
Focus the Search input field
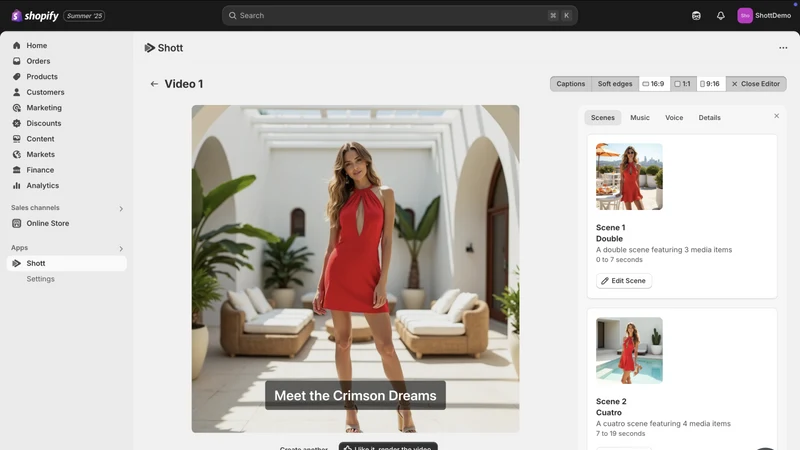pyautogui.click(x=399, y=15)
